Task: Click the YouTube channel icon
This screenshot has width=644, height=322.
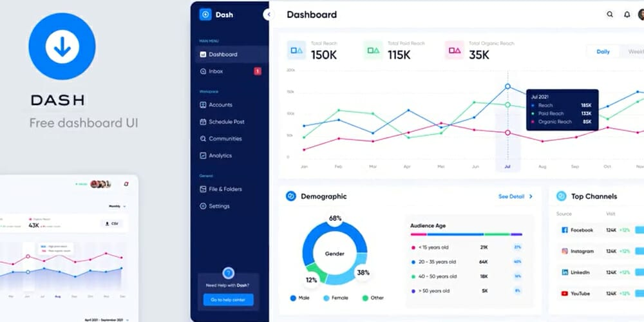Action: [x=564, y=293]
